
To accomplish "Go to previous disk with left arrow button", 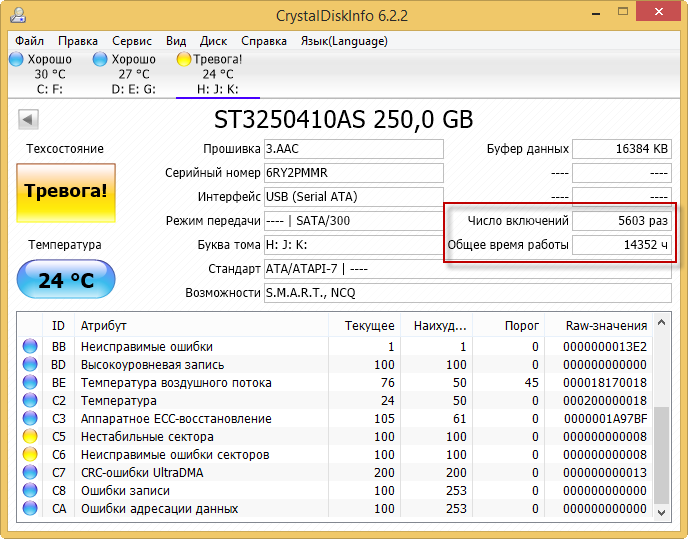I will pos(28,120).
